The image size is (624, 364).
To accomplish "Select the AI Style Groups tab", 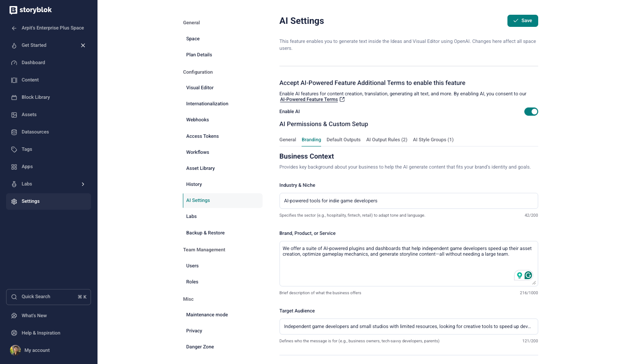I will click(433, 140).
